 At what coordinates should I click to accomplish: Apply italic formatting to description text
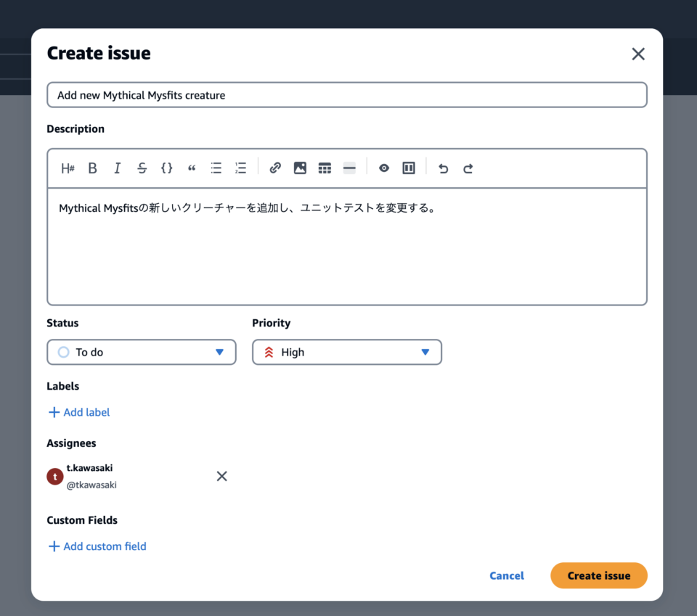117,168
